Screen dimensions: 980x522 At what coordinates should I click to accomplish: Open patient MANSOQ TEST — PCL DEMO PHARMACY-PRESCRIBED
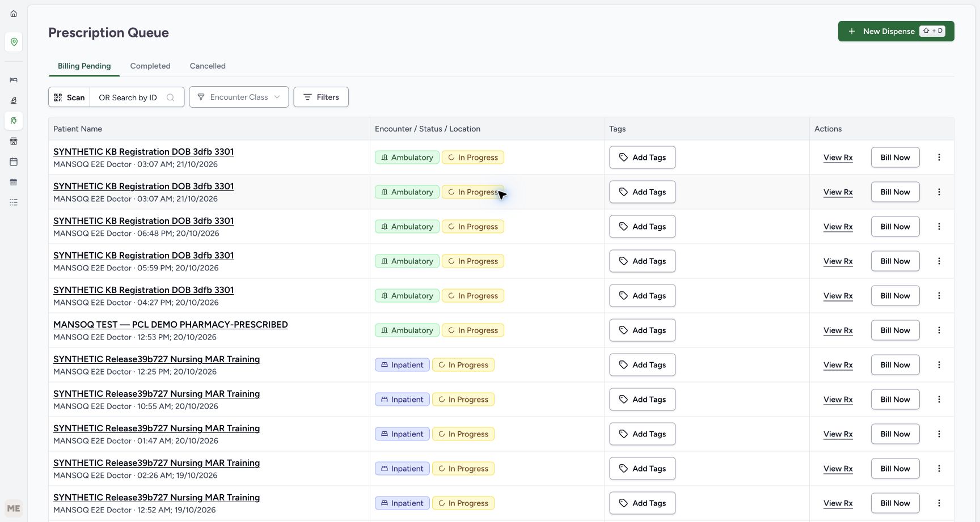click(170, 325)
